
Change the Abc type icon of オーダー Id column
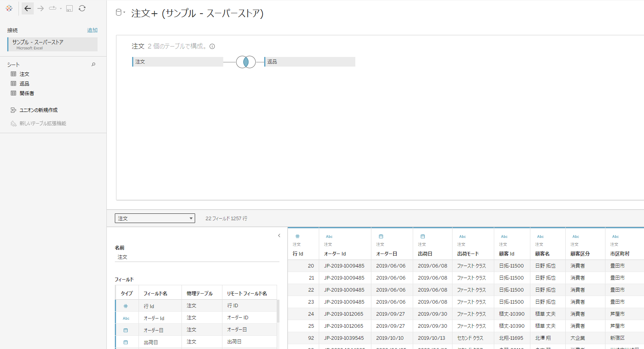[x=329, y=237]
